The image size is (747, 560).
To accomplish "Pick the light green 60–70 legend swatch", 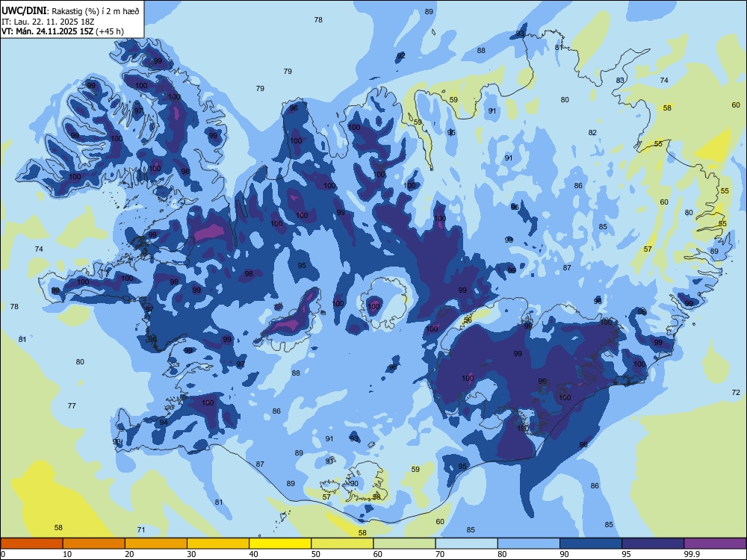I will (x=404, y=544).
